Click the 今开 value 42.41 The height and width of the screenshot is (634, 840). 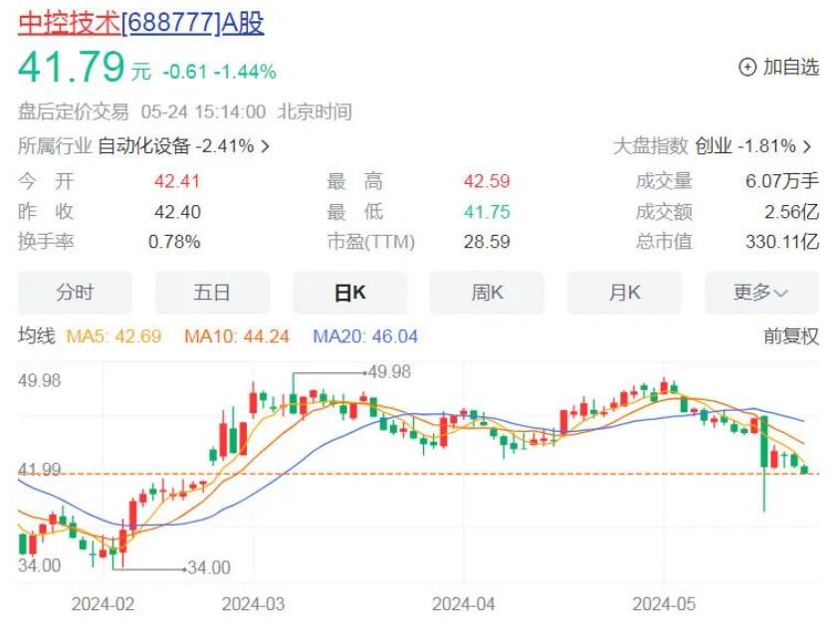pyautogui.click(x=177, y=181)
